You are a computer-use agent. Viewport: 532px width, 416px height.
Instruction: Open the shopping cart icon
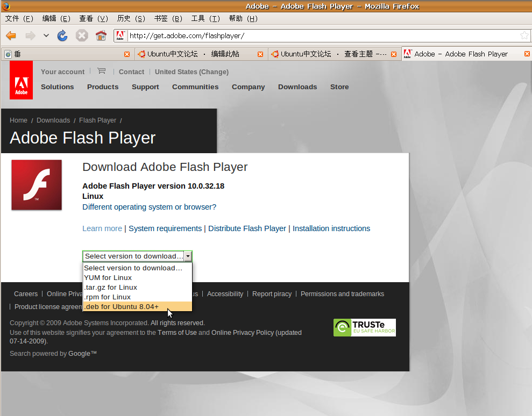click(102, 71)
